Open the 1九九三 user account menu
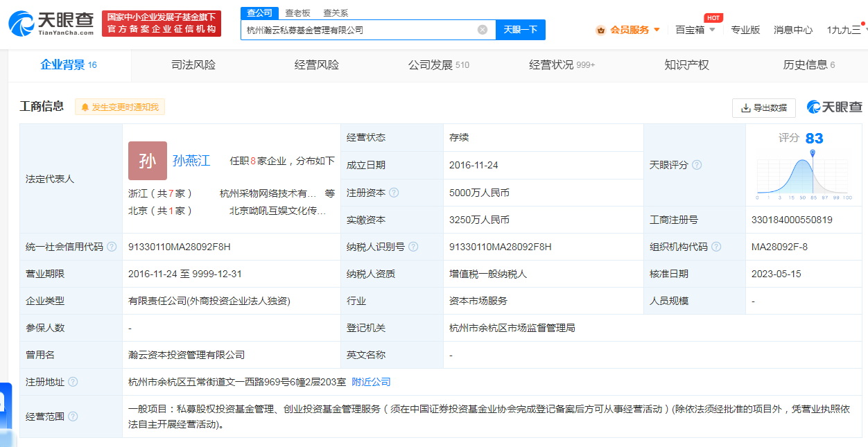This screenshot has height=447, width=868. [844, 30]
